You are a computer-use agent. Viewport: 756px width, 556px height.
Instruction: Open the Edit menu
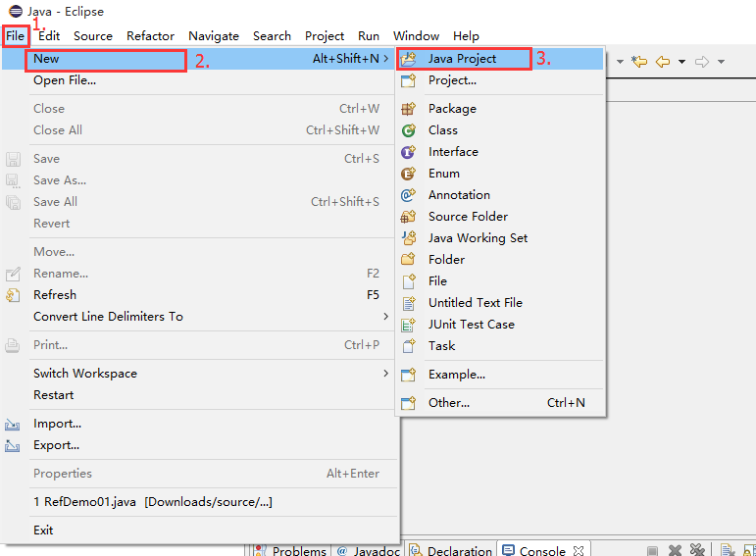[49, 36]
